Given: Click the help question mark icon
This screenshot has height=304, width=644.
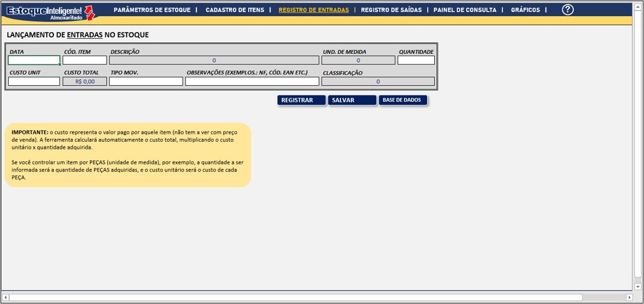Looking at the screenshot, I should click(x=567, y=10).
